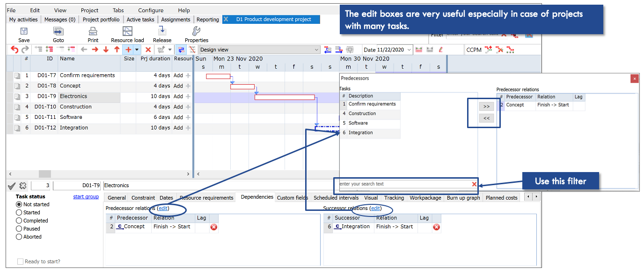The image size is (644, 274).
Task: Click the left tab-strip arrow after Planned costs
Action: [x=528, y=197]
